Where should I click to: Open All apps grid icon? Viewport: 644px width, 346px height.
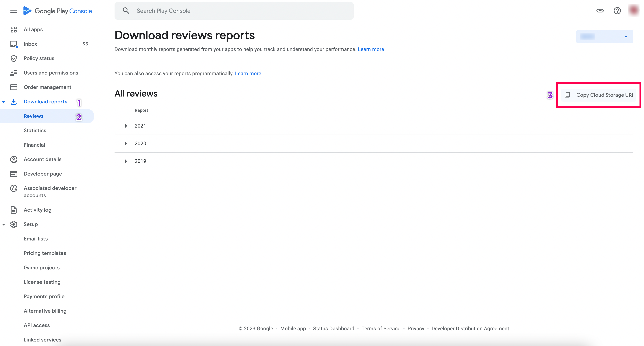click(14, 30)
